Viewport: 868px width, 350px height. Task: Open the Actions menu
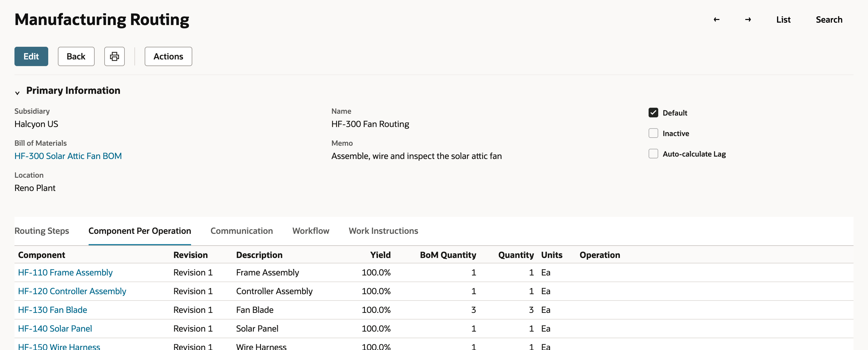click(x=168, y=56)
